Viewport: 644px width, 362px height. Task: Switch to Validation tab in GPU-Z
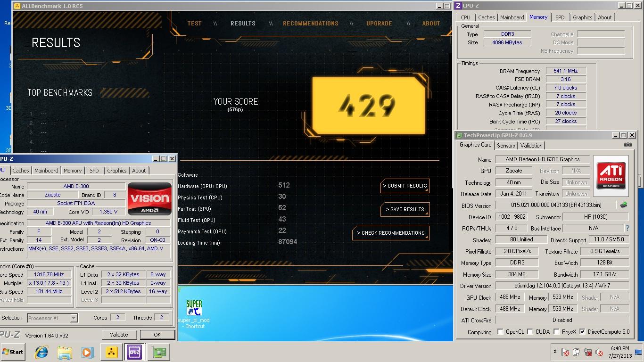(531, 146)
